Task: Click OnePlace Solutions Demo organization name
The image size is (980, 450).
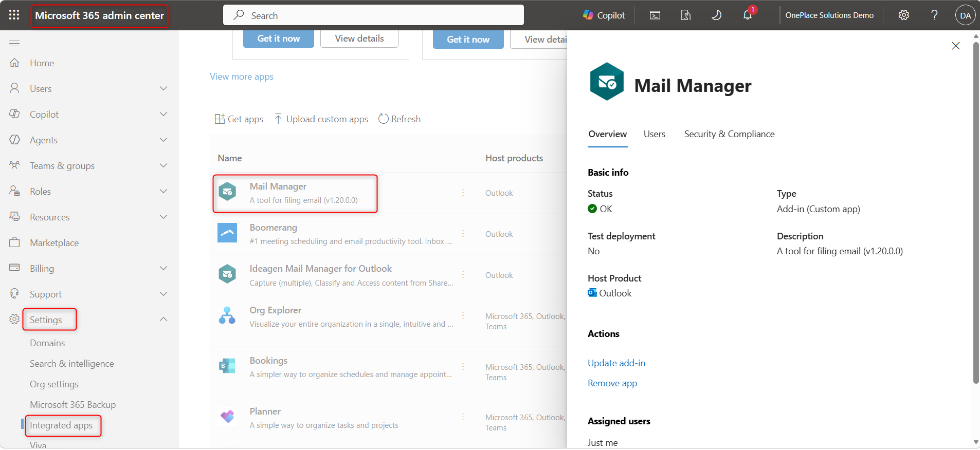Action: click(x=829, y=15)
